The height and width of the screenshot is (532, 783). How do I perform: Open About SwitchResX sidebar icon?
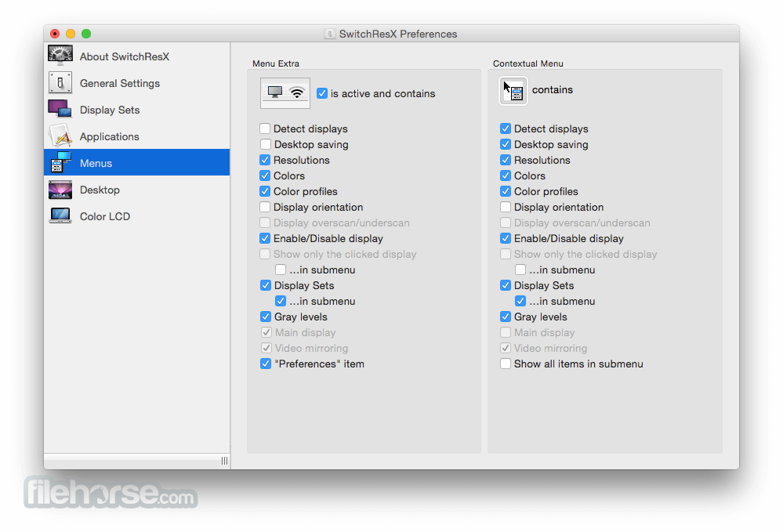pyautogui.click(x=60, y=56)
